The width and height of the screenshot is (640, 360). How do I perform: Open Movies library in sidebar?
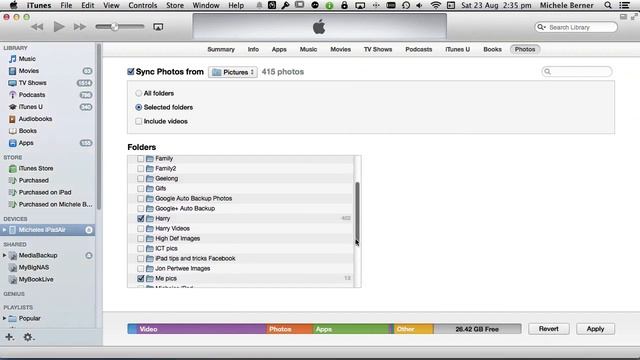pos(29,71)
